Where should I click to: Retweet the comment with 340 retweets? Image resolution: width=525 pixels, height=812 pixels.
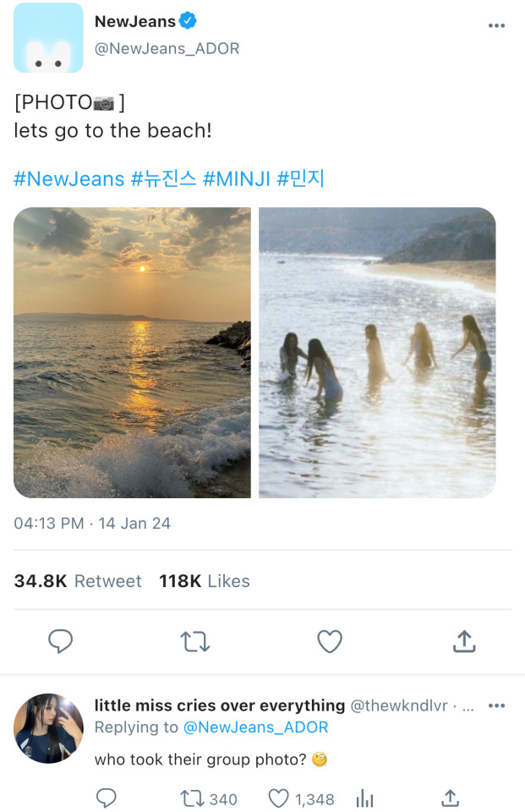(194, 798)
